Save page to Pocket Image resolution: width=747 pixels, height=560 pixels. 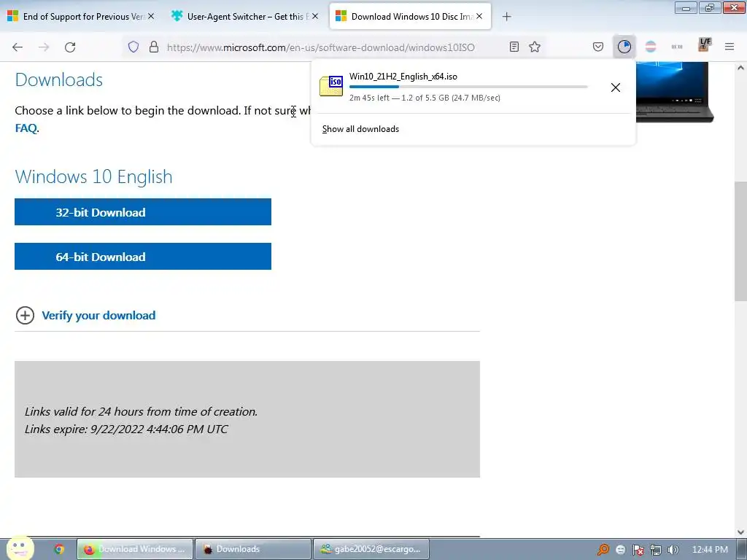pyautogui.click(x=598, y=47)
